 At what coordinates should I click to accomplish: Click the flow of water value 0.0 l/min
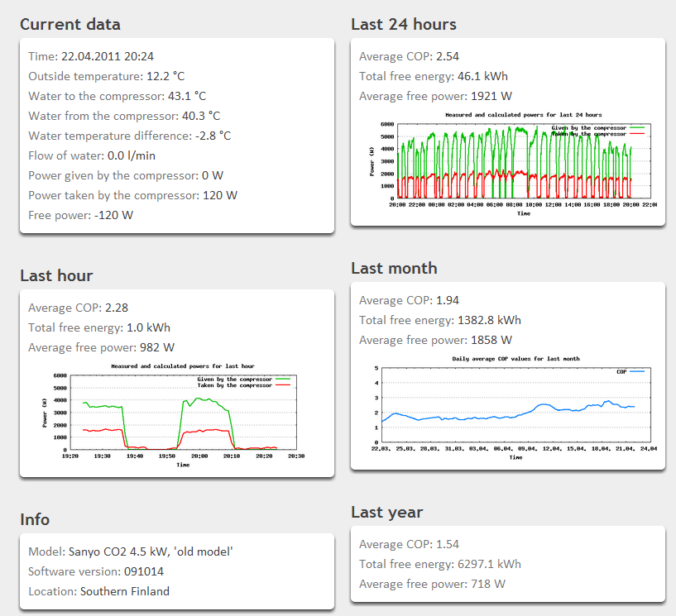[131, 155]
